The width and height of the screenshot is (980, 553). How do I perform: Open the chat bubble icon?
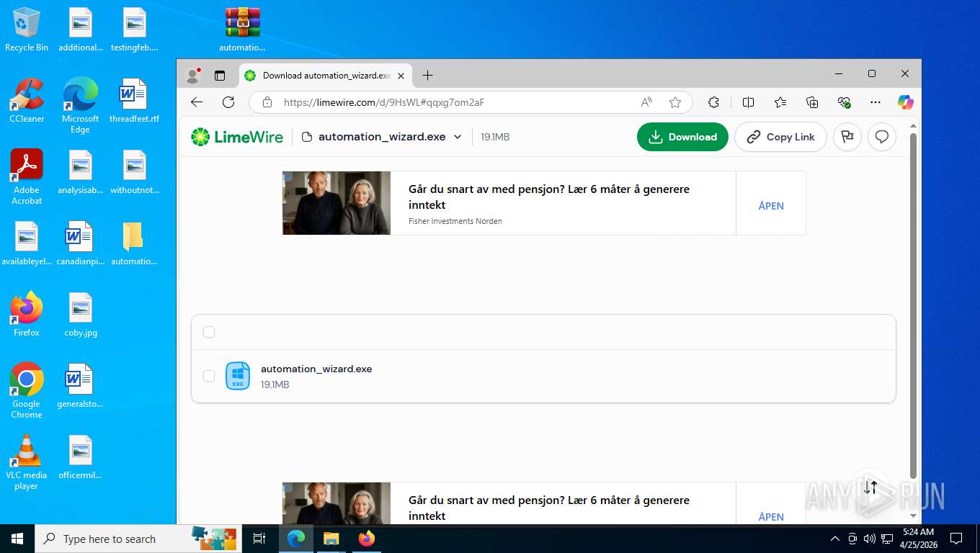[882, 137]
